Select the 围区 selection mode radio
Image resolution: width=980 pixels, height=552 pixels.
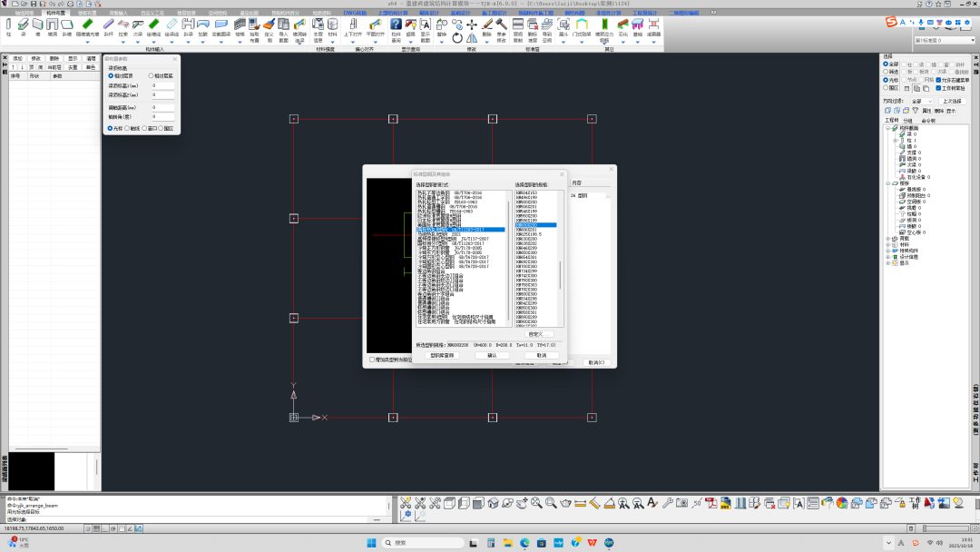161,128
